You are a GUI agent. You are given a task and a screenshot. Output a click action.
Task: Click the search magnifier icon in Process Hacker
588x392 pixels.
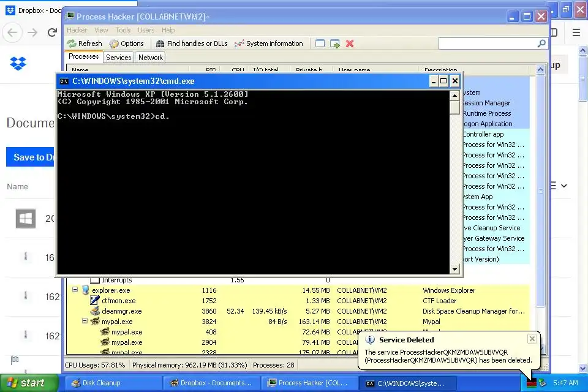point(541,43)
